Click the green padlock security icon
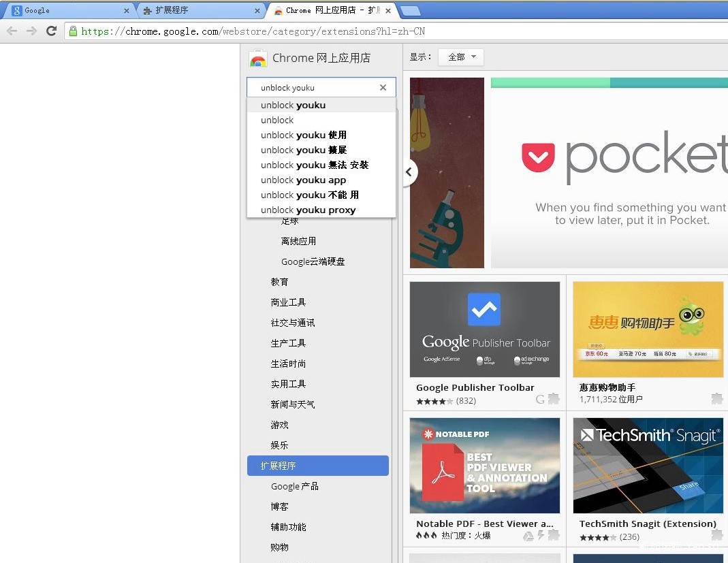 73,31
